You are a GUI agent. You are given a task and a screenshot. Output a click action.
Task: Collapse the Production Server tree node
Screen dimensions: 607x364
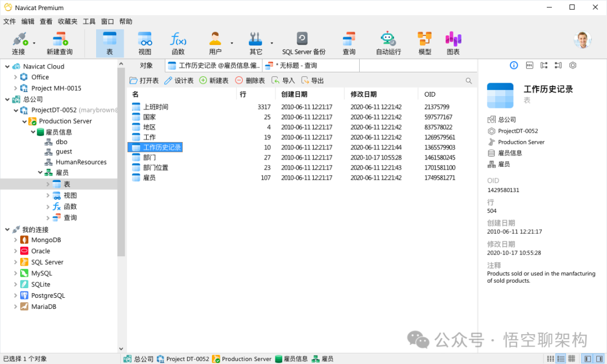24,121
